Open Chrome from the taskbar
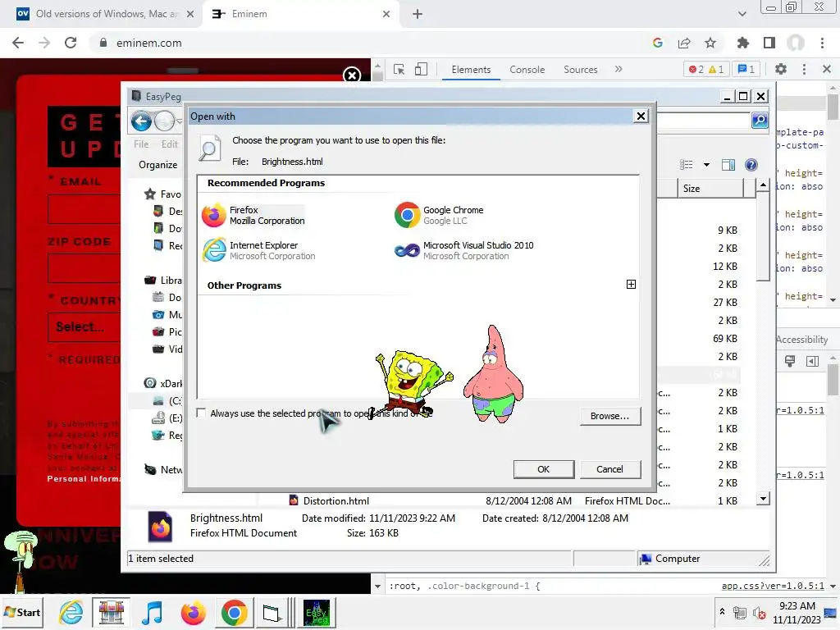 pos(234,612)
